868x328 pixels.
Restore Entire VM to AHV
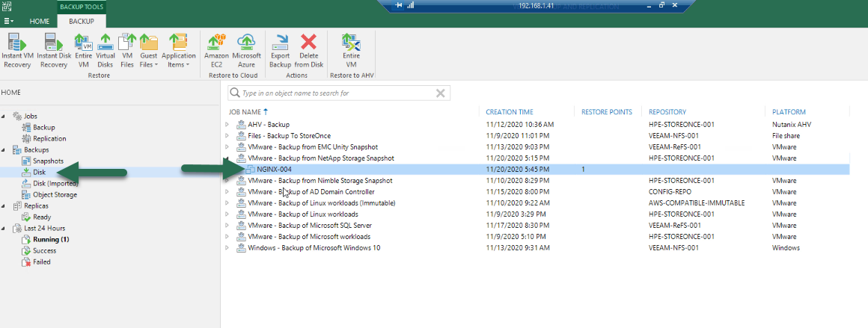tap(351, 51)
